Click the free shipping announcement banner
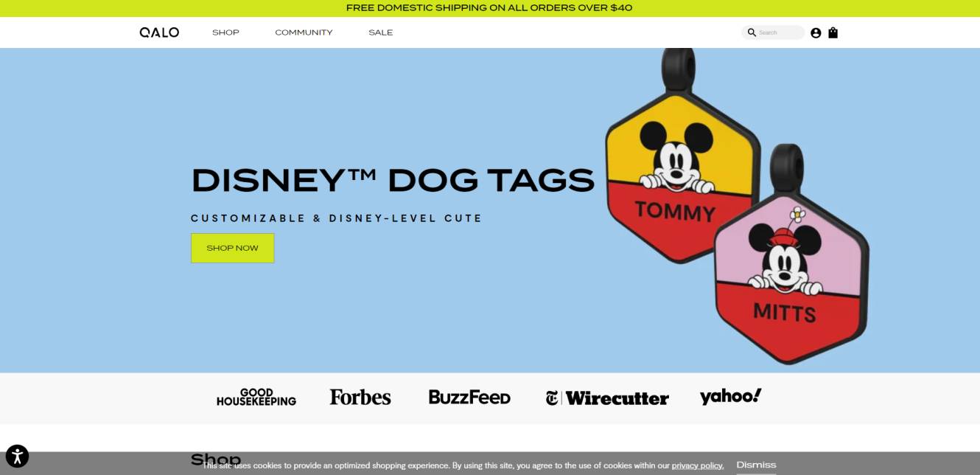 coord(489,8)
